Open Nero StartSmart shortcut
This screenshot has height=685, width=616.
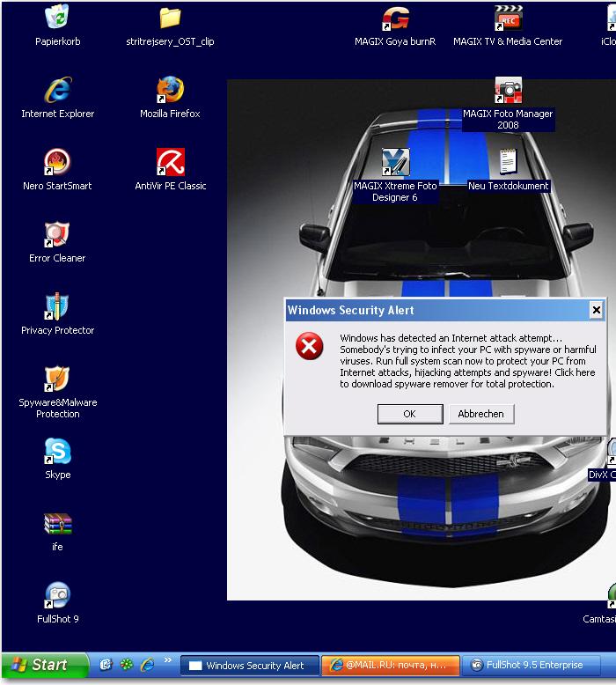57,162
